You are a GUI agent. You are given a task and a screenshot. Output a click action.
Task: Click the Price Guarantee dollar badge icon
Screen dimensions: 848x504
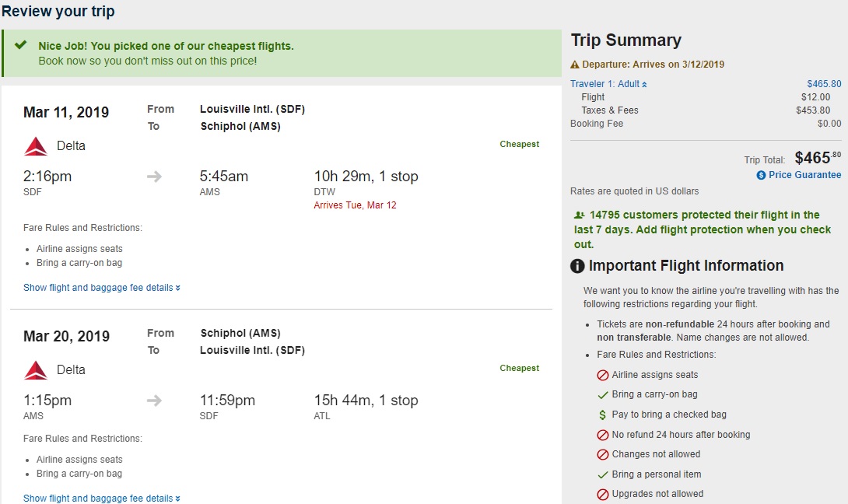coord(761,176)
